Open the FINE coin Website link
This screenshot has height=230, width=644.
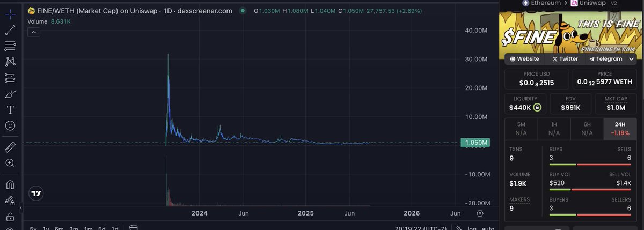tap(524, 59)
